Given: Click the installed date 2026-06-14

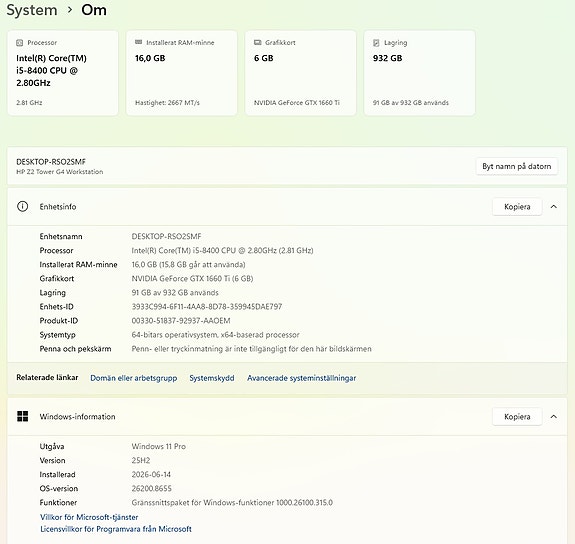Looking at the screenshot, I should [151, 475].
